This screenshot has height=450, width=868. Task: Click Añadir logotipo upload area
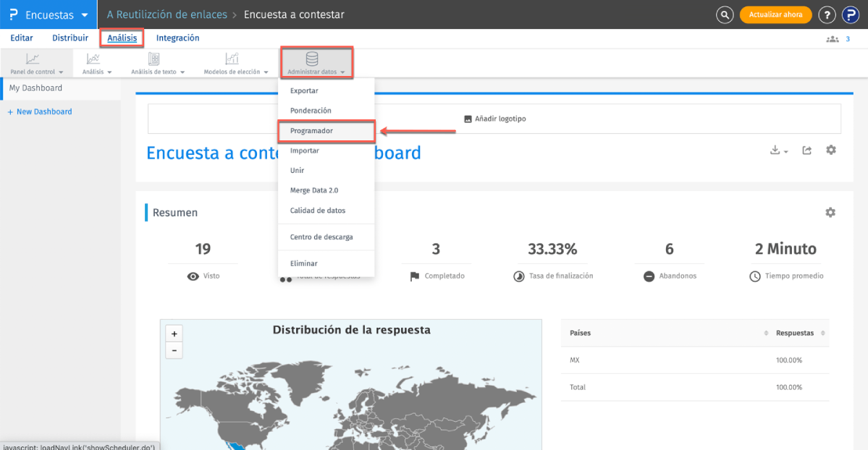click(x=494, y=119)
